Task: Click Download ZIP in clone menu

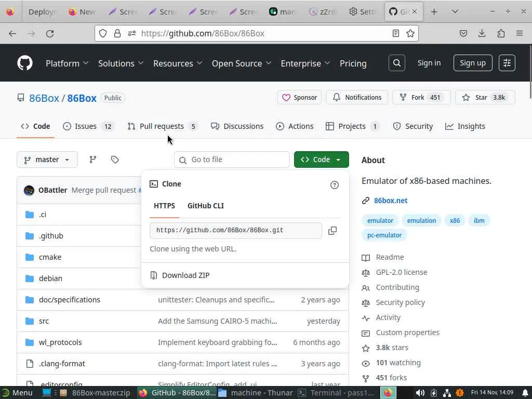Action: (x=185, y=275)
